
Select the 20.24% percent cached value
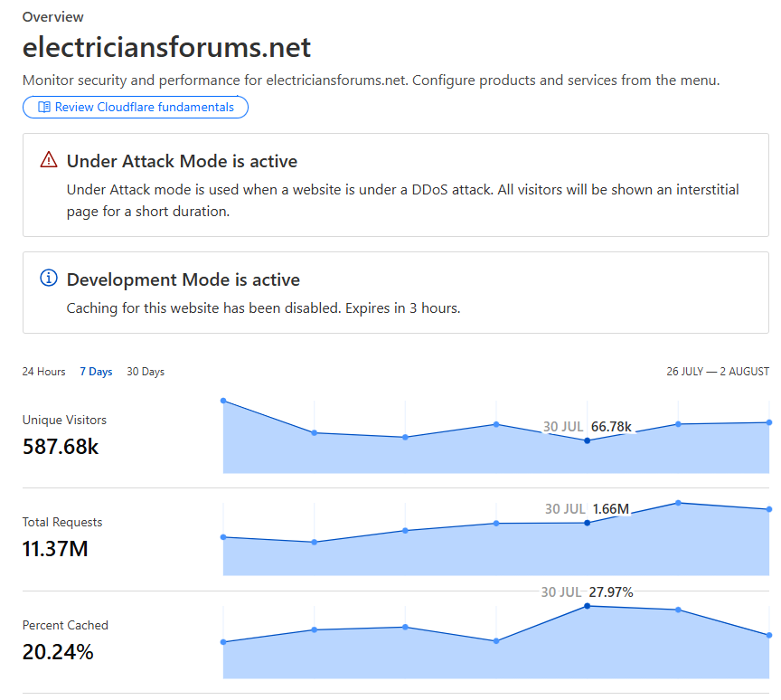pyautogui.click(x=58, y=652)
